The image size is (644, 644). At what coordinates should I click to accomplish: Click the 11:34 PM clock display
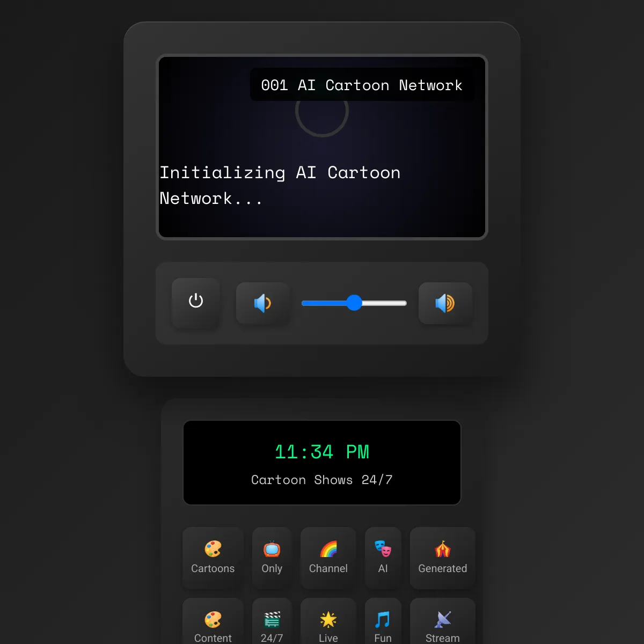click(x=322, y=452)
